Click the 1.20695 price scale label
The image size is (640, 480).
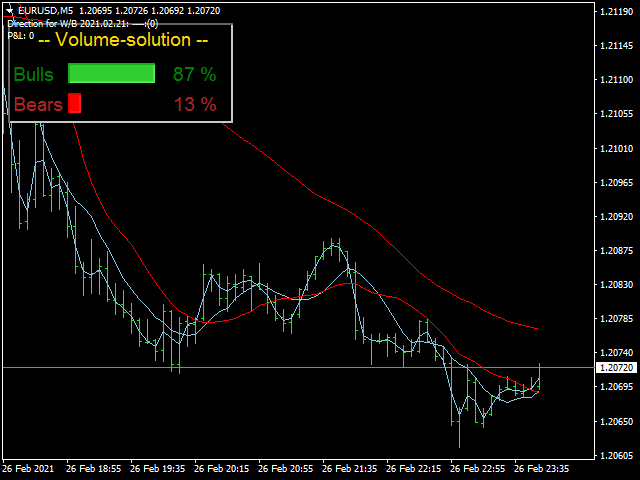pos(616,386)
